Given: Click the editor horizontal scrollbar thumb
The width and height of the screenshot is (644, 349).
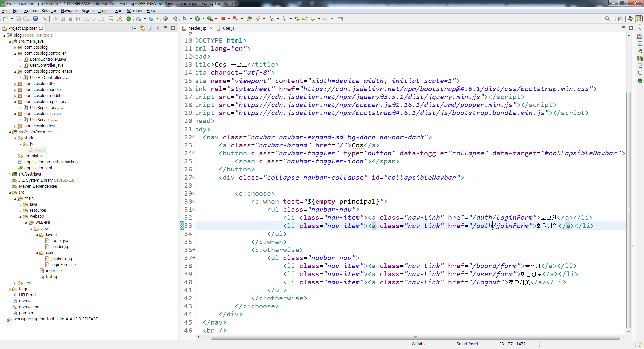Looking at the screenshot, I should pyautogui.click(x=415, y=337).
